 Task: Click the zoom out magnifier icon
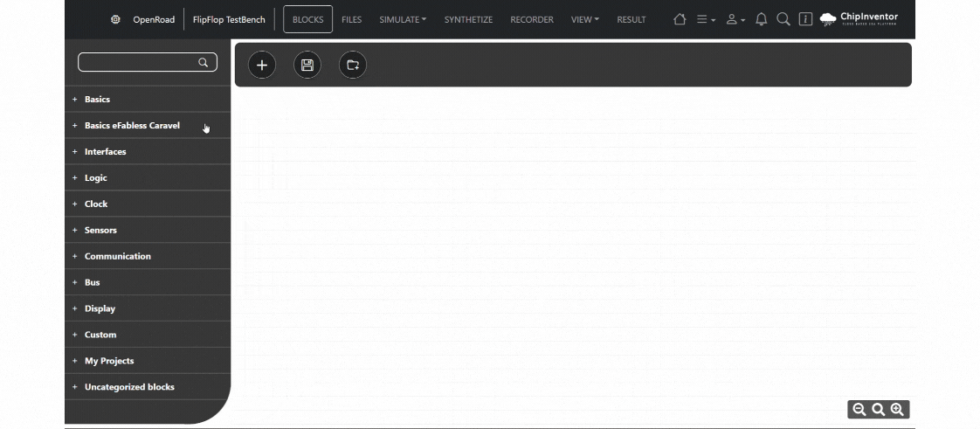coord(859,410)
